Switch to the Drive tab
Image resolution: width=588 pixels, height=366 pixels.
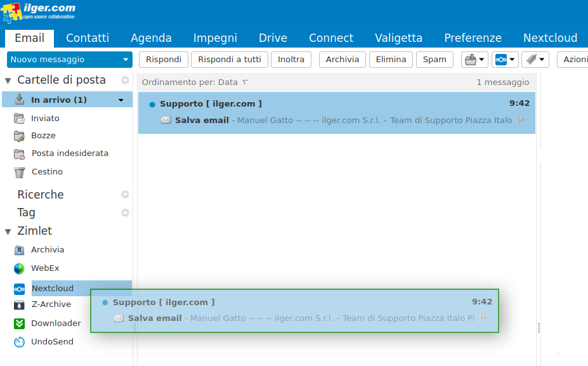click(x=273, y=38)
